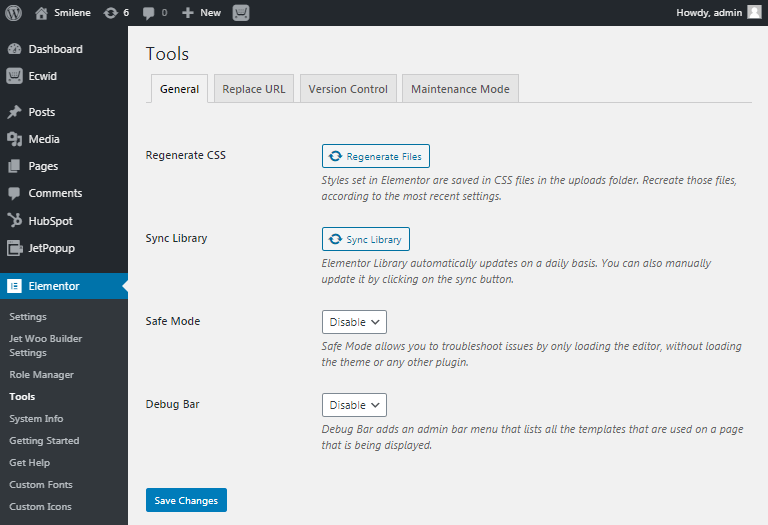The width and height of the screenshot is (768, 525).
Task: Click the Sync Library button
Action: point(366,239)
